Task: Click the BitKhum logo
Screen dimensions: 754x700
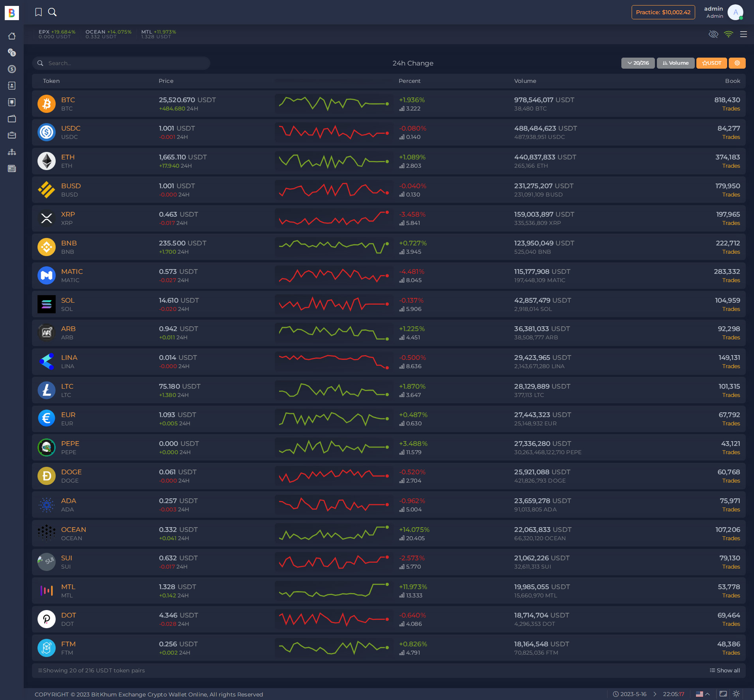Action: tap(12, 13)
